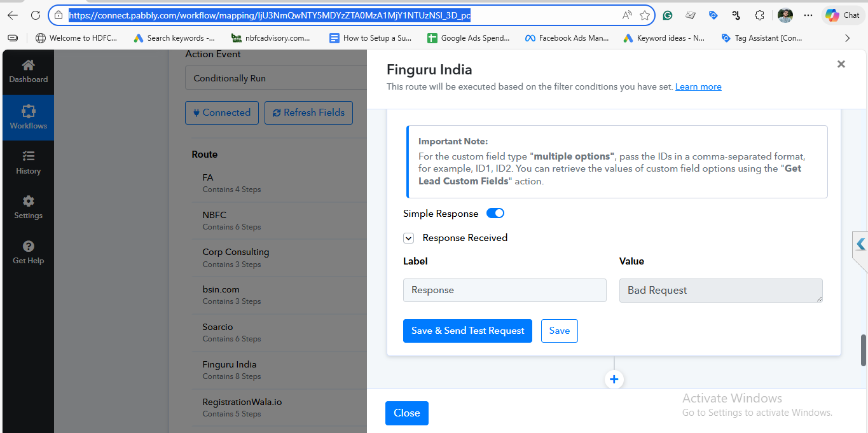Open the browser profile avatar
This screenshot has height=433, width=868.
point(785,15)
